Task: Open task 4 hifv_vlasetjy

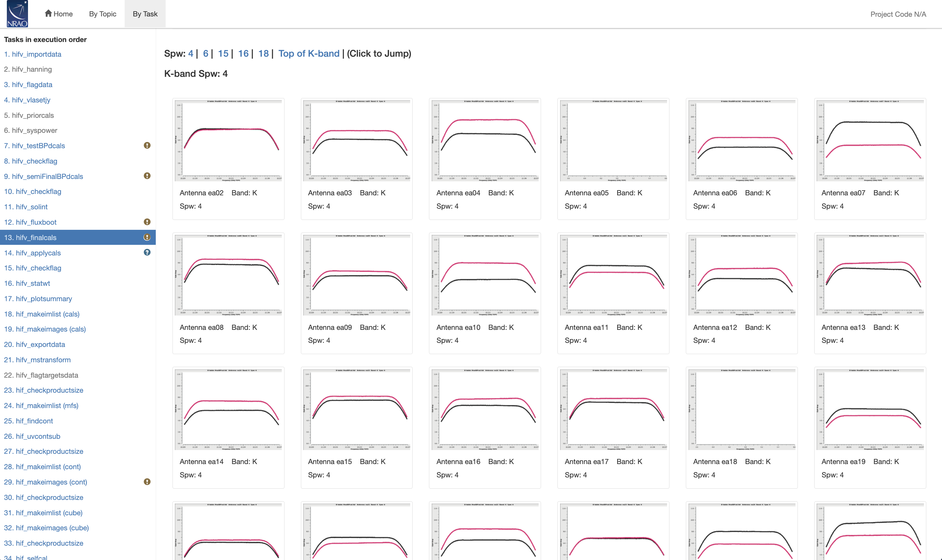Action: [27, 100]
